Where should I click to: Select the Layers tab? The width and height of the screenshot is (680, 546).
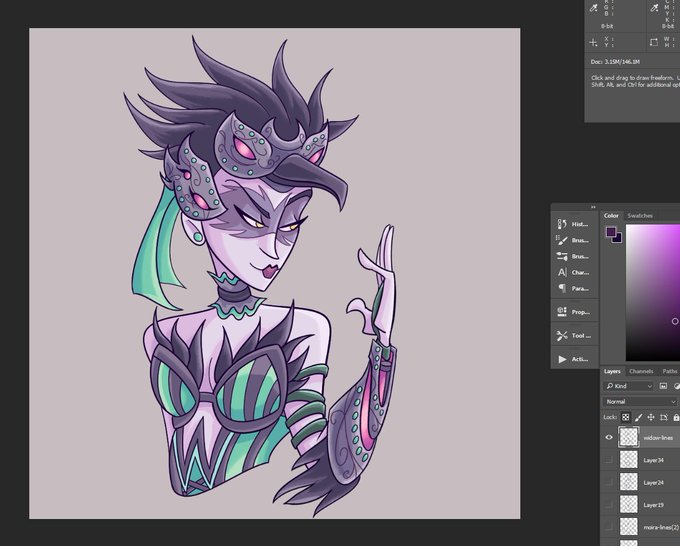click(612, 371)
